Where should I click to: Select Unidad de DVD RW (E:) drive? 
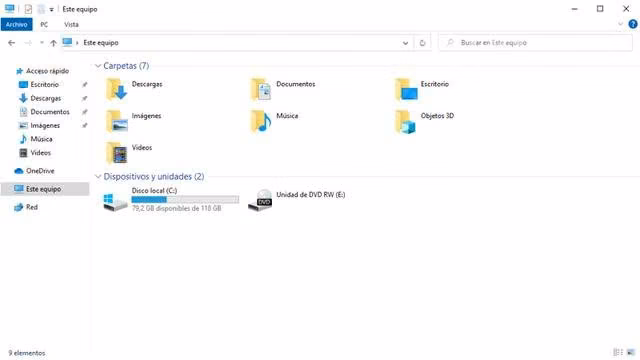click(x=297, y=200)
